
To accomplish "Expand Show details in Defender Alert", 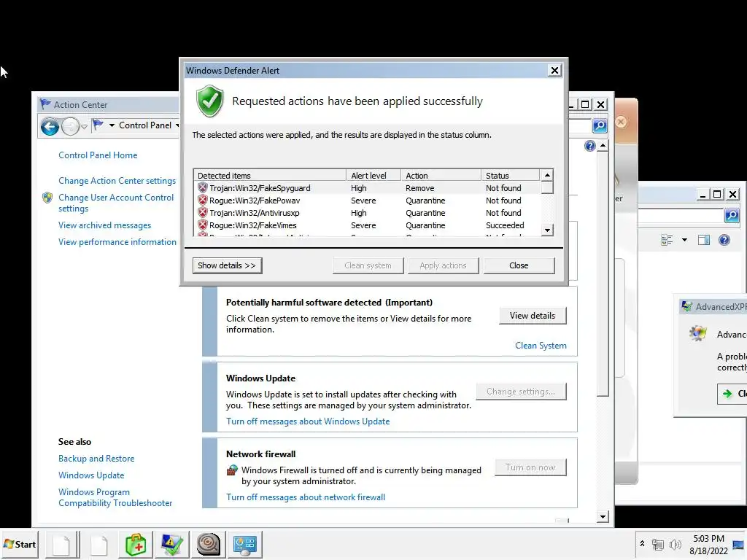I will (x=227, y=265).
